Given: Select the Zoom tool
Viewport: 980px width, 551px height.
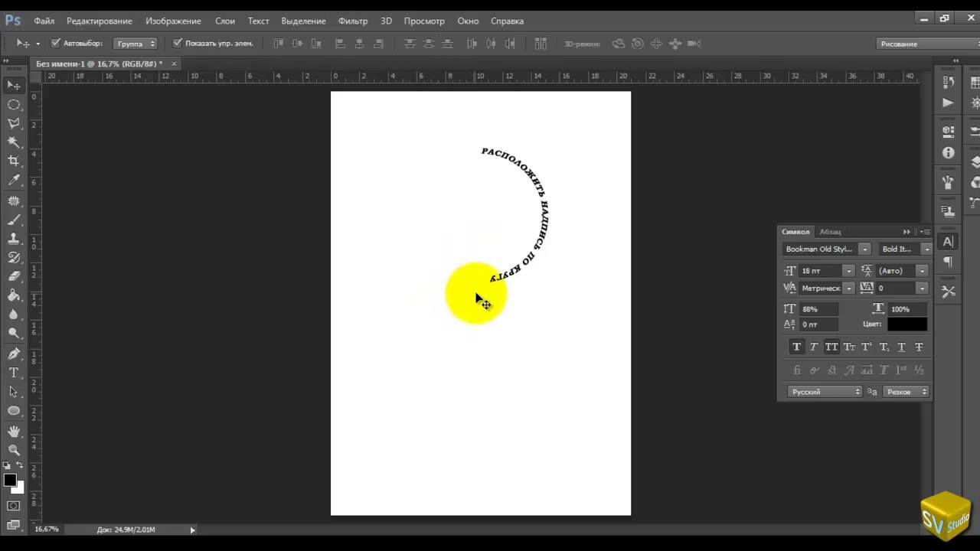Looking at the screenshot, I should tap(14, 450).
